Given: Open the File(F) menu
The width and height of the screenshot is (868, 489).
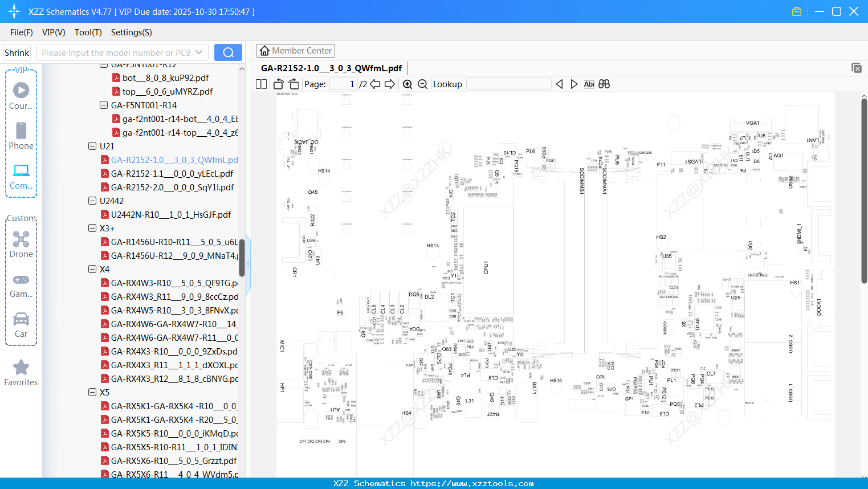Looking at the screenshot, I should 22,32.
